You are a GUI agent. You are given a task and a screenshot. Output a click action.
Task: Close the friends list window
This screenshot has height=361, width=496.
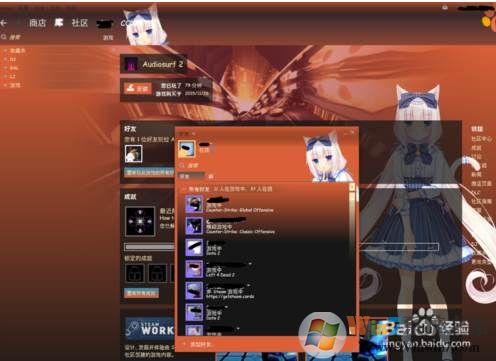point(352,132)
